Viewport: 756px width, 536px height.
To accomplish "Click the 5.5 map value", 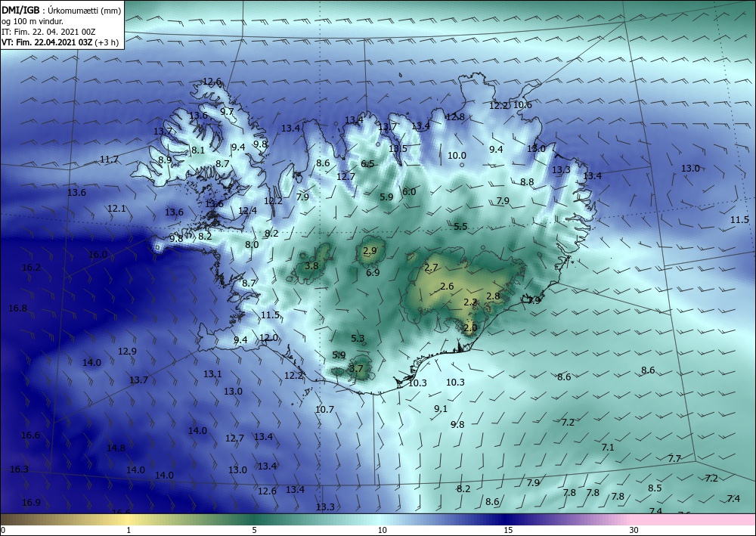I will tap(460, 226).
